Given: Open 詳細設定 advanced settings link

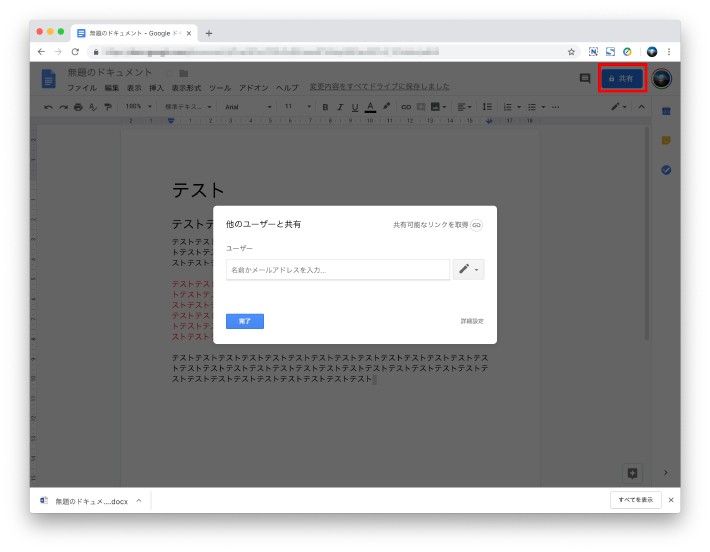Looking at the screenshot, I should click(472, 321).
